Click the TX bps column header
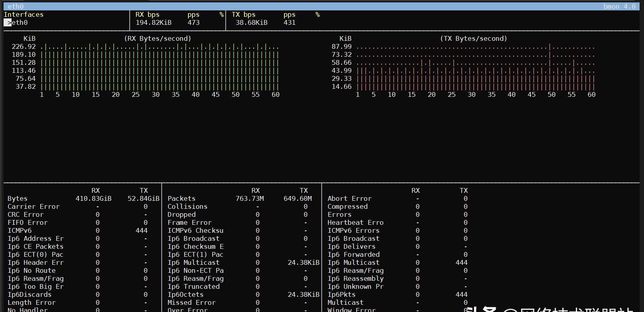This screenshot has width=644, height=312. click(243, 15)
